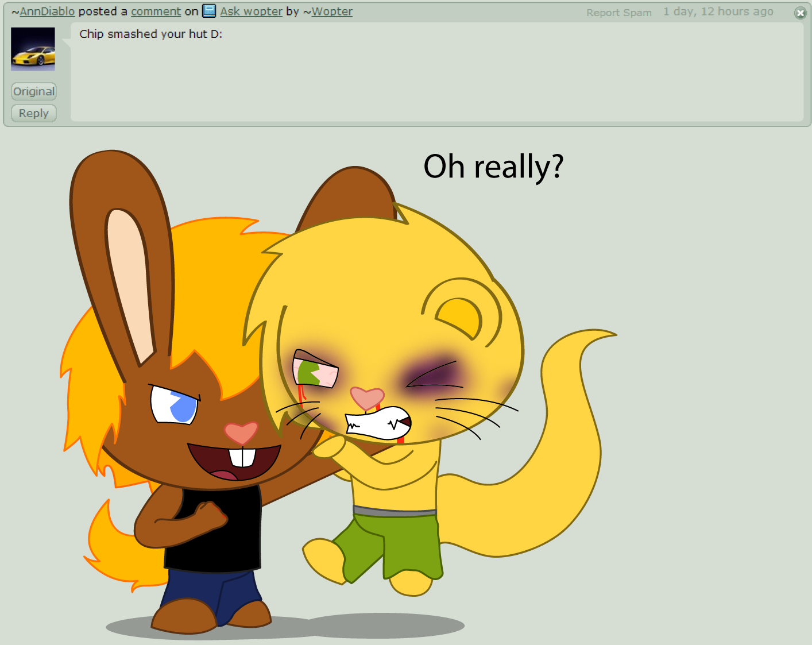Viewport: 812px width, 645px height.
Task: Click the "Oh really?" caption text
Action: [493, 167]
